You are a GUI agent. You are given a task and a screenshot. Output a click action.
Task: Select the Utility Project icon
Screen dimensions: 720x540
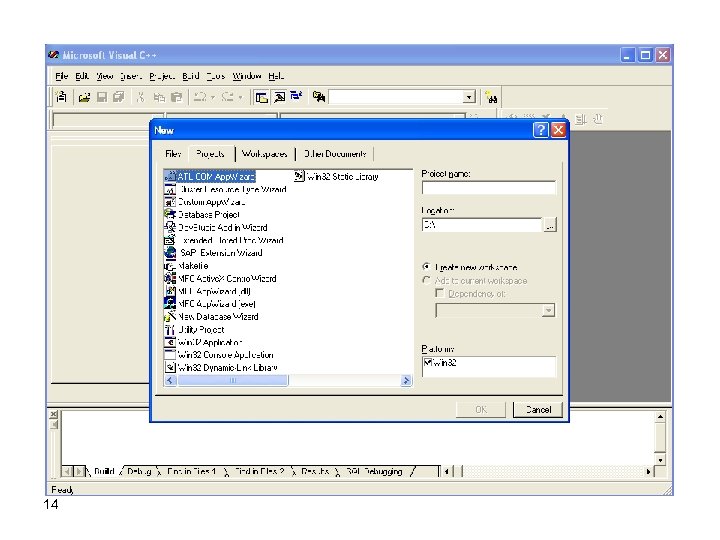(x=170, y=329)
